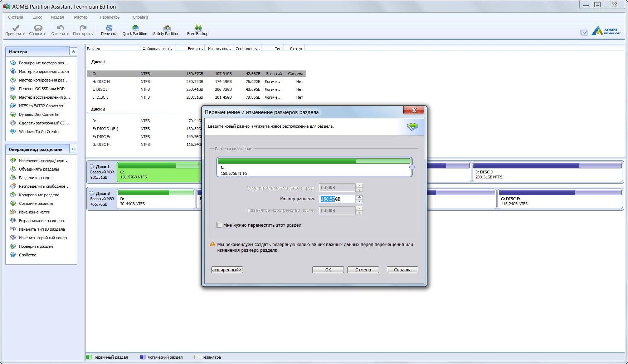
Task: Sort by Емкость column header
Action: point(190,49)
